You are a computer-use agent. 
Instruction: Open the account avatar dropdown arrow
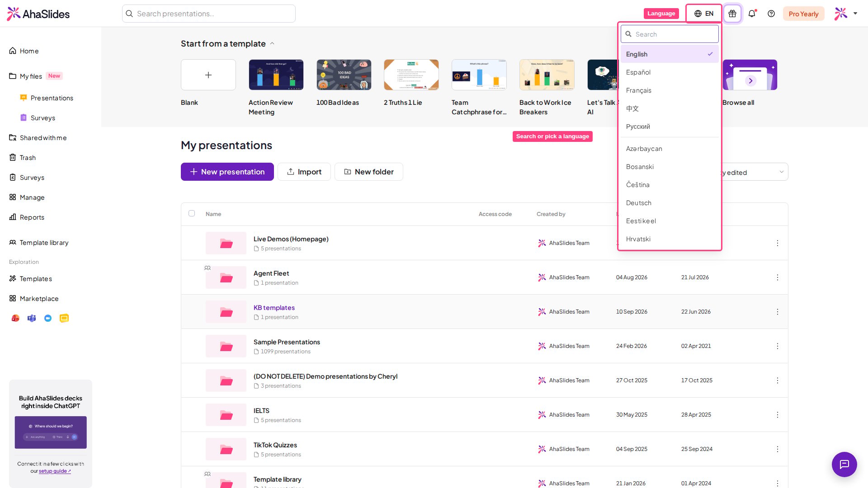coord(855,14)
